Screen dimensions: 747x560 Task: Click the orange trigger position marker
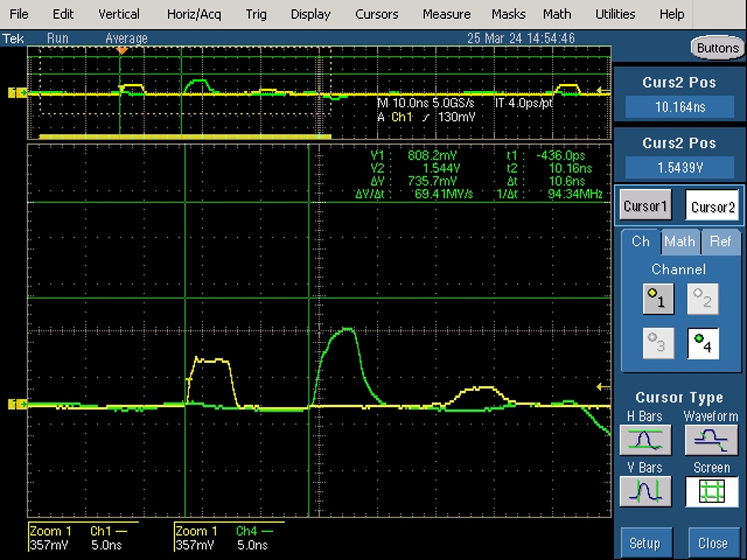[x=122, y=51]
